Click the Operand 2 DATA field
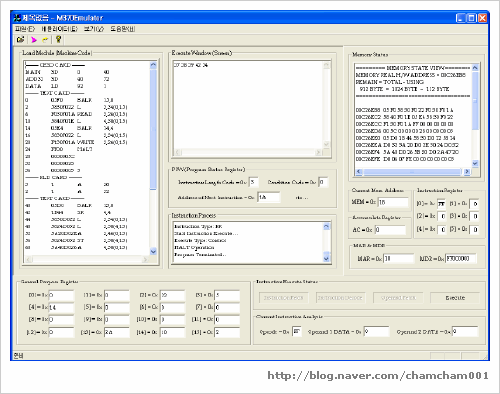The image size is (500, 394). (465, 332)
